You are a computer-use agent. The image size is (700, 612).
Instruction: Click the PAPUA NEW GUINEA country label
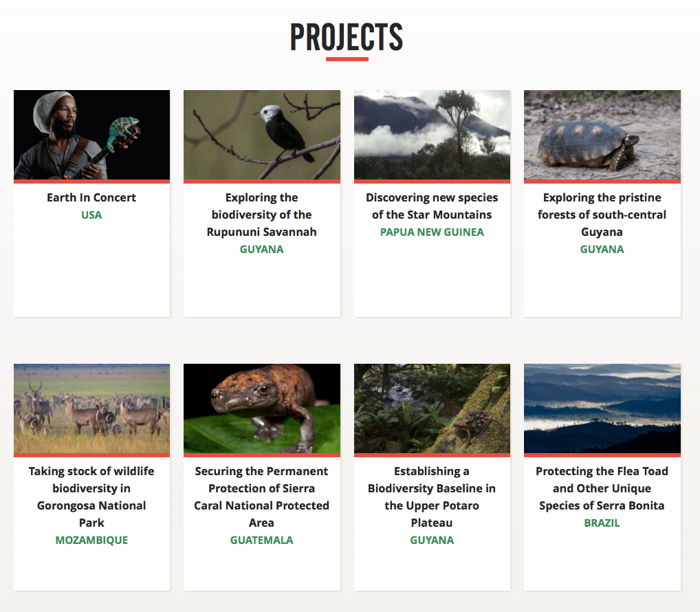(x=432, y=232)
